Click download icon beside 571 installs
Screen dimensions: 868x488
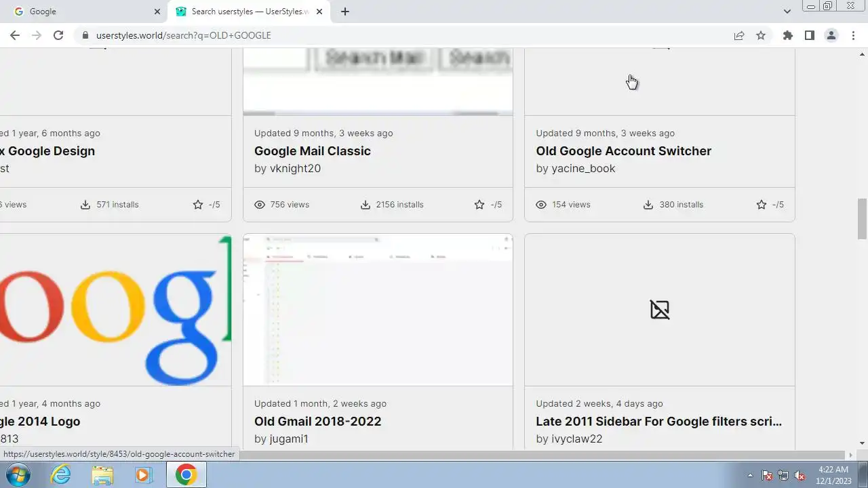(85, 204)
